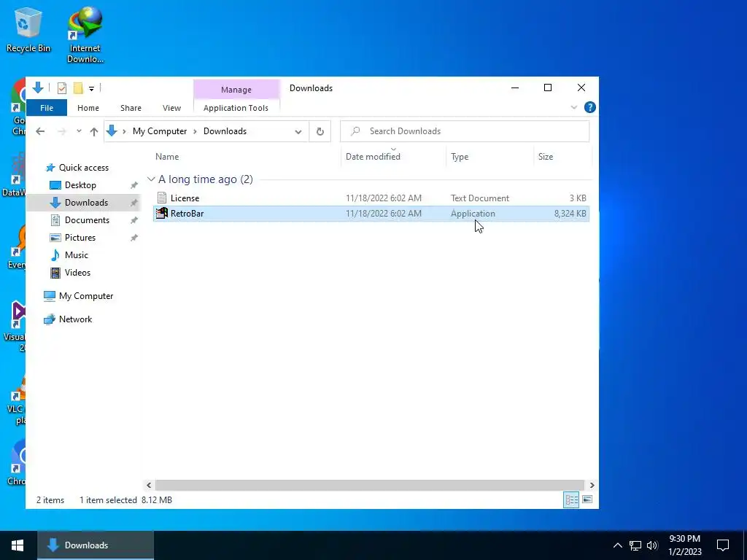
Task: Select My Computer in the navigation pane
Action: (86, 296)
